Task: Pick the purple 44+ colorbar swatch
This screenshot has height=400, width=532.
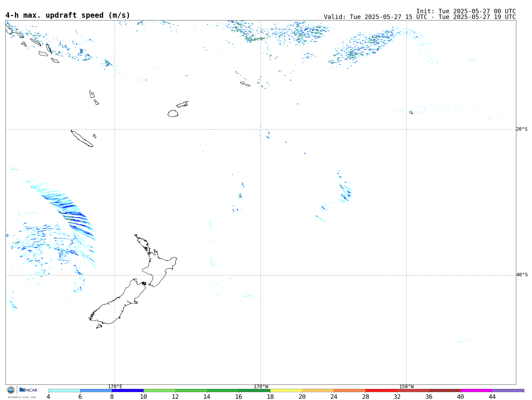Action: 508,391
